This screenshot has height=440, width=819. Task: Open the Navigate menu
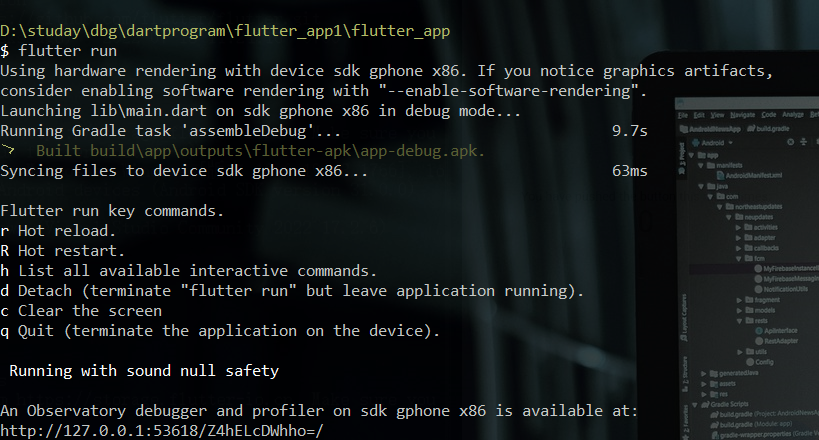click(x=742, y=114)
